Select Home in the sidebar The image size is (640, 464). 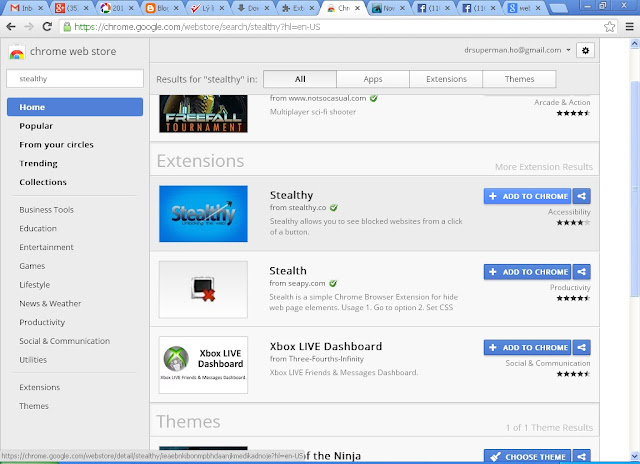75,107
